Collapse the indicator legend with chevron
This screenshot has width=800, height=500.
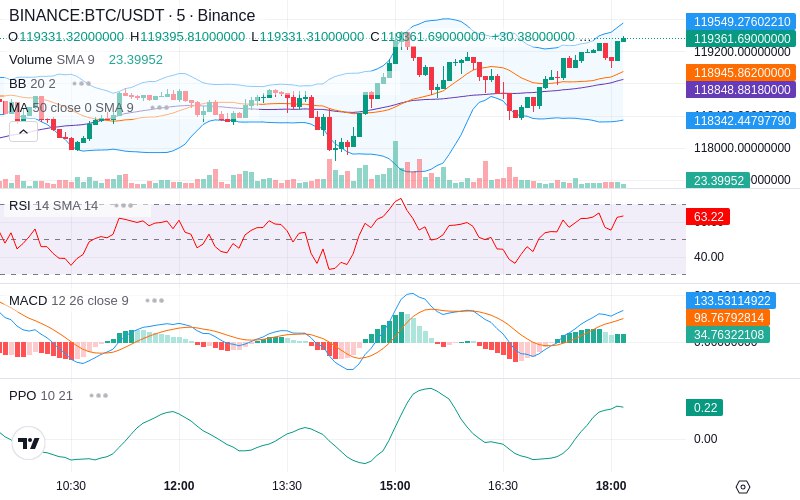23,130
